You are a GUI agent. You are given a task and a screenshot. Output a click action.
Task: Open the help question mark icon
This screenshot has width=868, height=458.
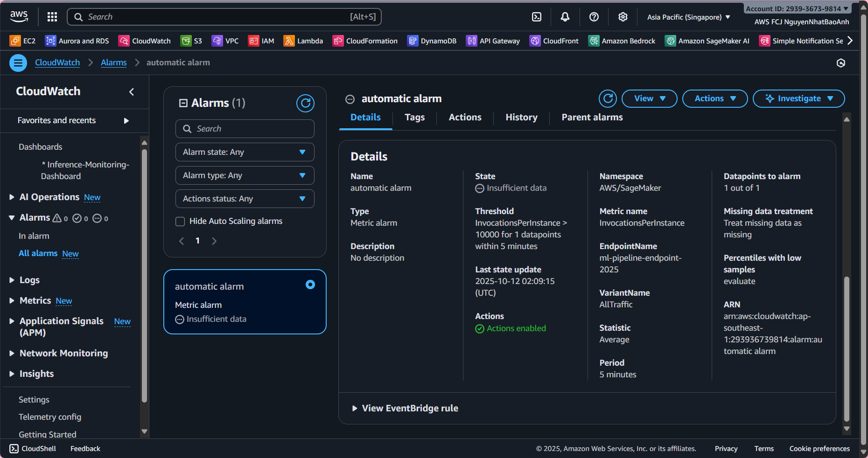pyautogui.click(x=594, y=17)
